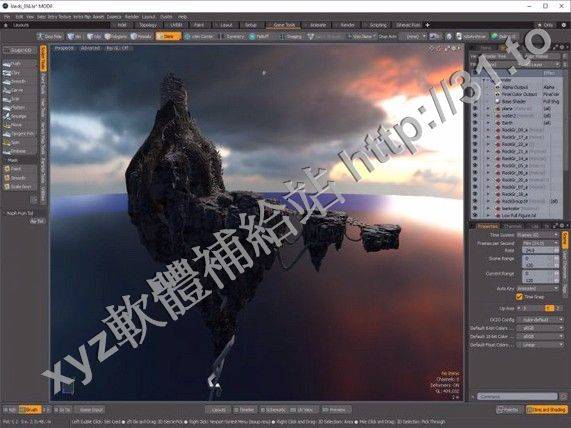Open the OCIO Config dropdown
571x428 pixels.
(x=540, y=320)
